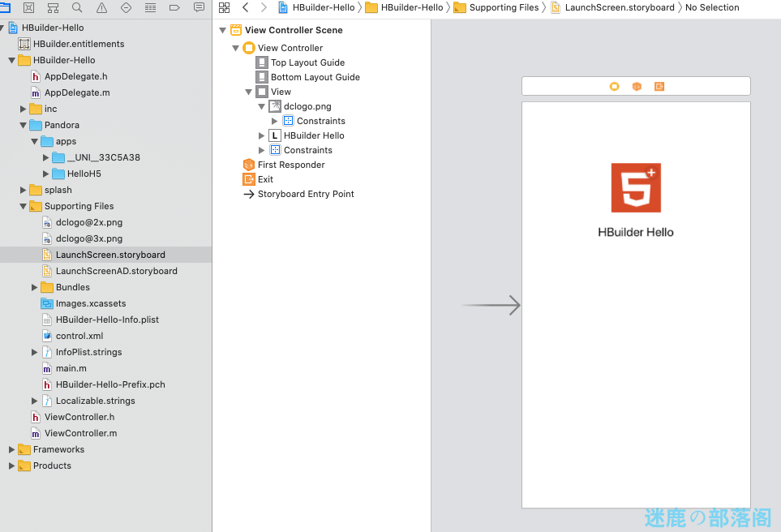
Task: Select dclogo@3x.png file
Action: pyautogui.click(x=89, y=238)
